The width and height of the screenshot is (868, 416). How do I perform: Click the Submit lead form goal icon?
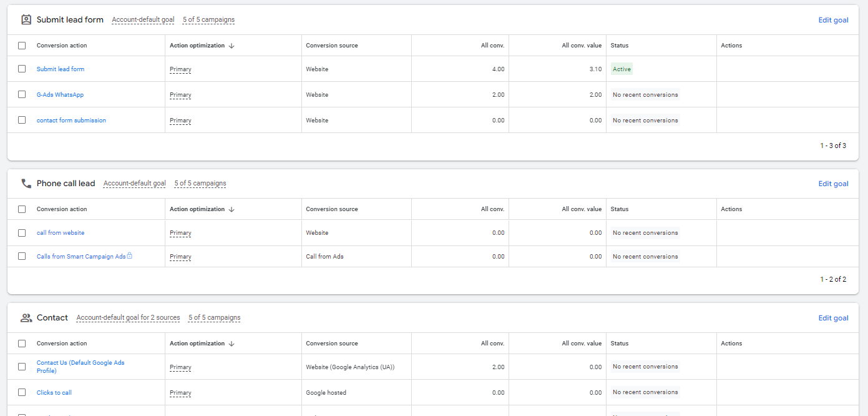tap(26, 19)
